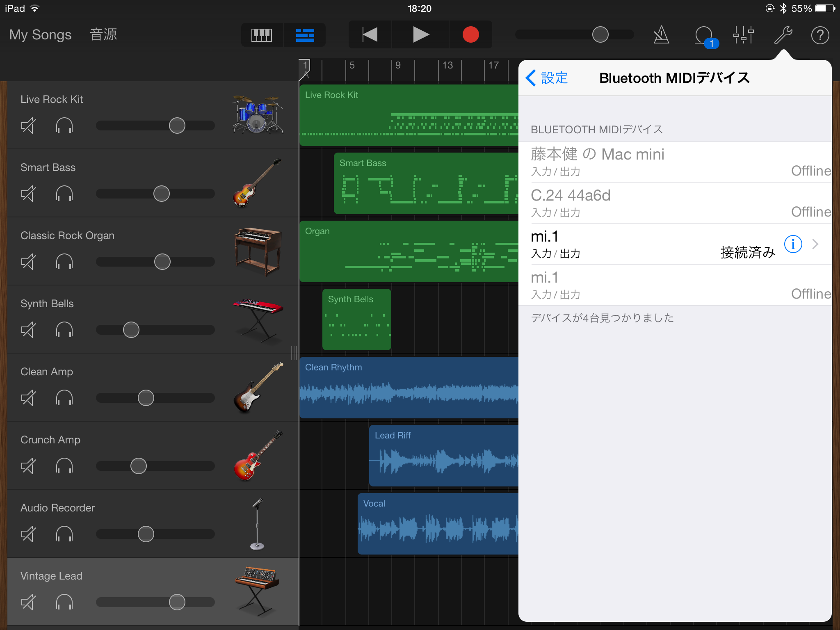Select the Vocal audio region
This screenshot has height=630, width=840.
(438, 524)
